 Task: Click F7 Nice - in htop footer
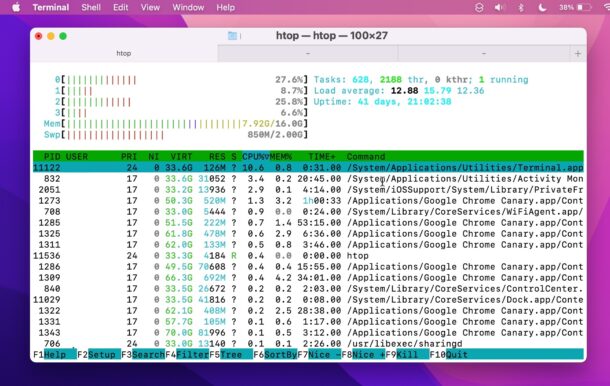[x=319, y=354]
